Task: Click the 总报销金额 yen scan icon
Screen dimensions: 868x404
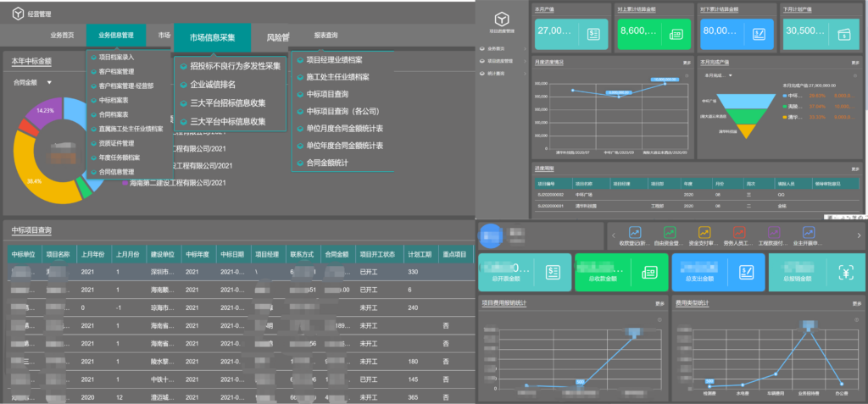Action: point(843,272)
